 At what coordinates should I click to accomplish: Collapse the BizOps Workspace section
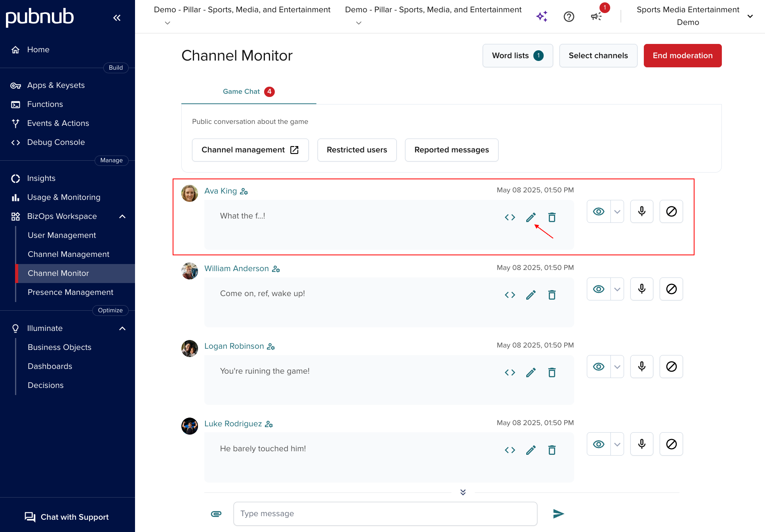(122, 216)
